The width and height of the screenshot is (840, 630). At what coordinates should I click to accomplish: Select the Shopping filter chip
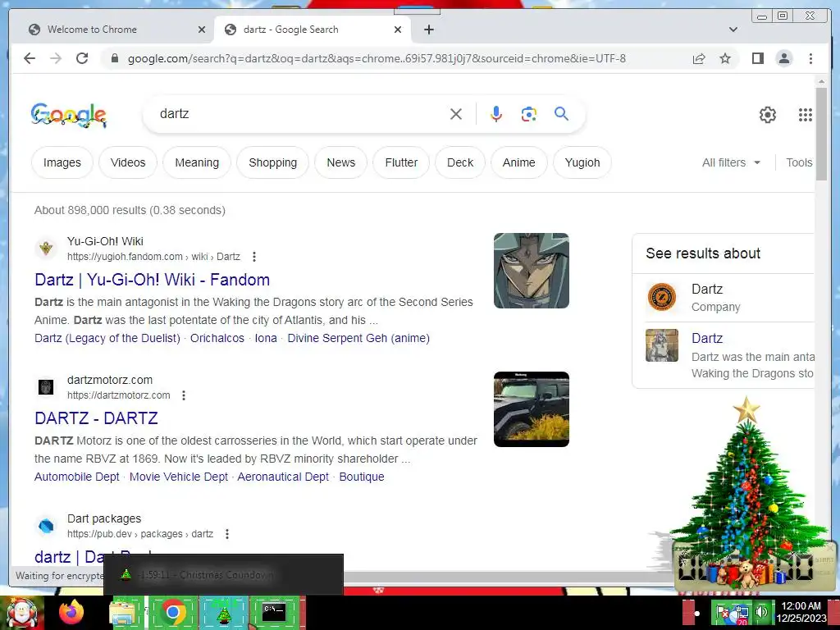272,162
